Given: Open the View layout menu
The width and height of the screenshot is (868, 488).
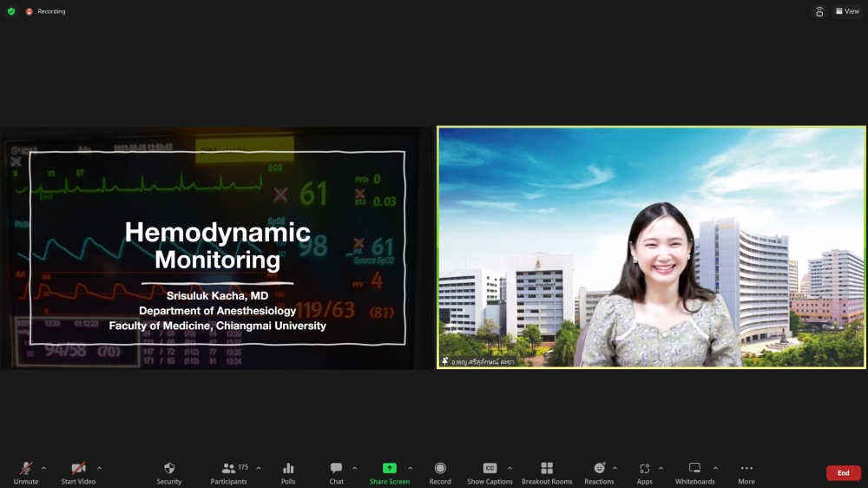Looking at the screenshot, I should (846, 11).
